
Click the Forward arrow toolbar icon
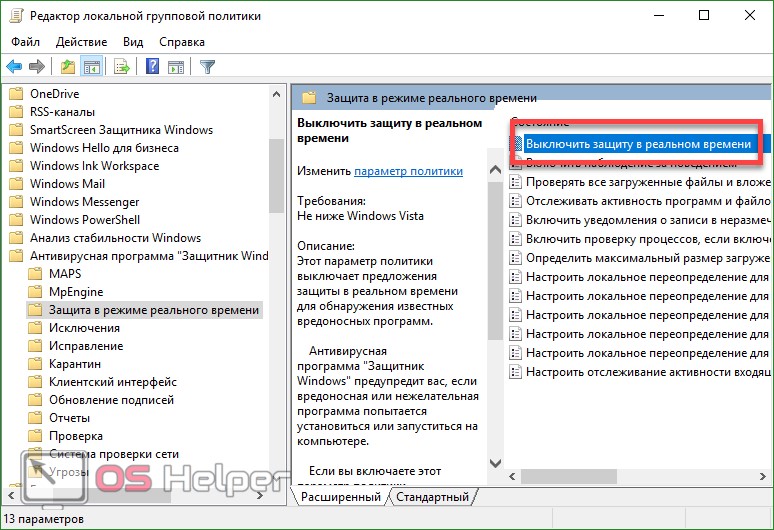pos(37,67)
